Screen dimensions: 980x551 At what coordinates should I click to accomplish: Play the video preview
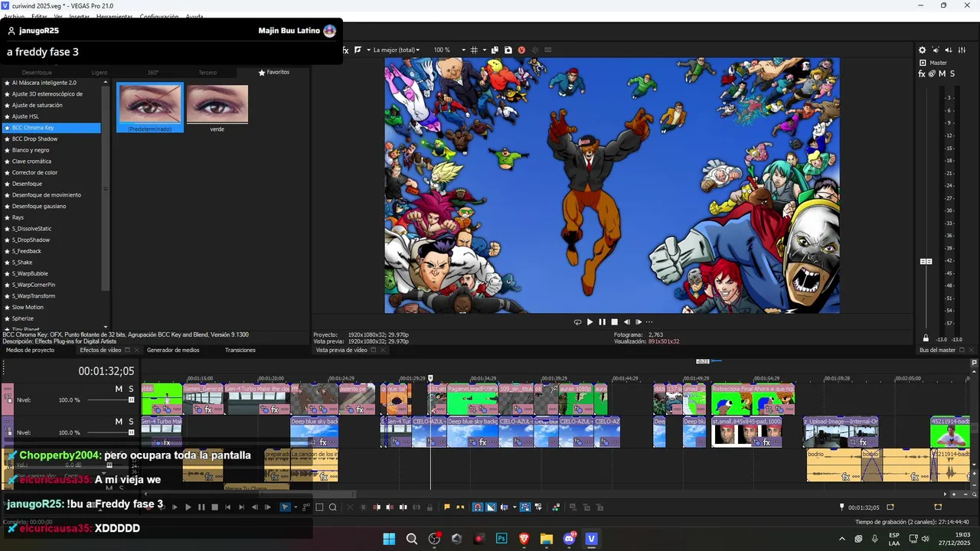pyautogui.click(x=590, y=322)
